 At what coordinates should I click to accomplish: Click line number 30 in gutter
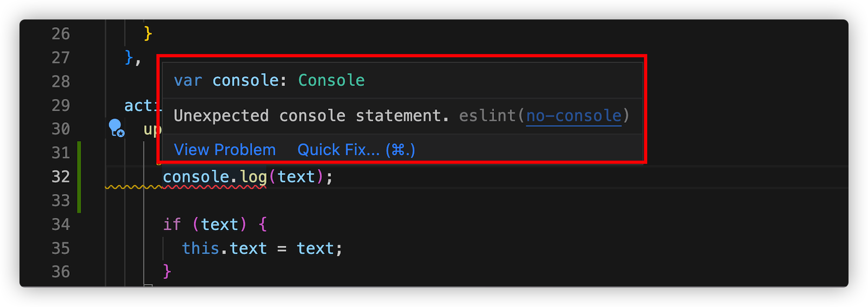61,129
